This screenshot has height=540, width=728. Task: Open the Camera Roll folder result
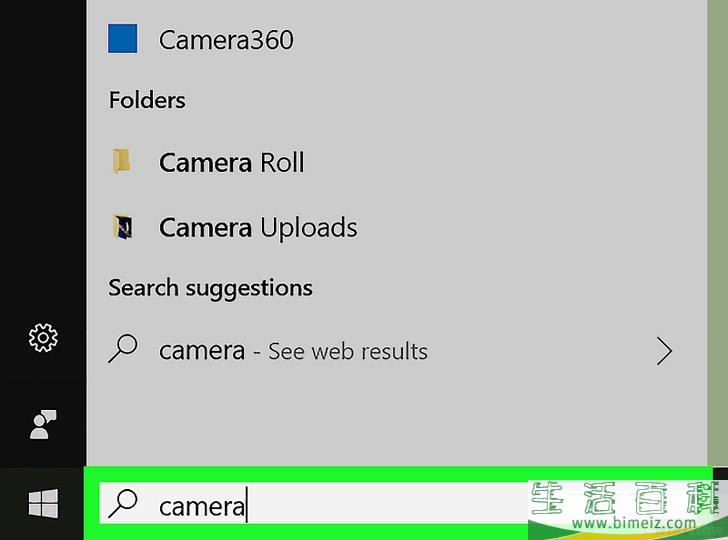(231, 163)
